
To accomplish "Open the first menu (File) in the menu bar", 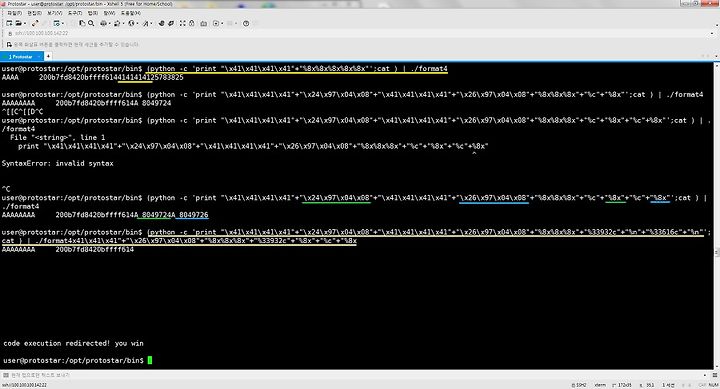I will click(x=14, y=13).
